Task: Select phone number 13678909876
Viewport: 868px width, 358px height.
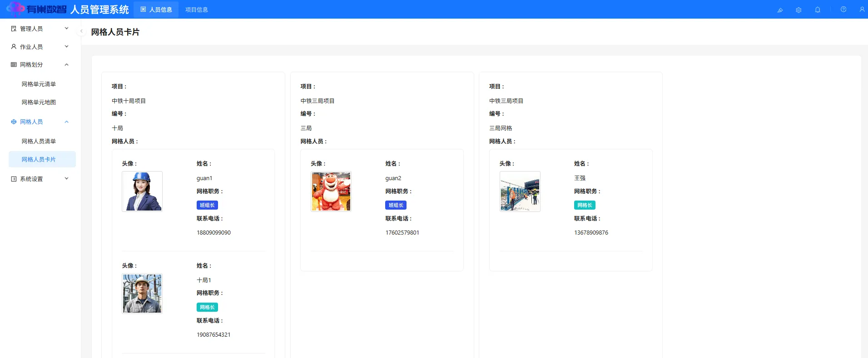Action: 591,232
